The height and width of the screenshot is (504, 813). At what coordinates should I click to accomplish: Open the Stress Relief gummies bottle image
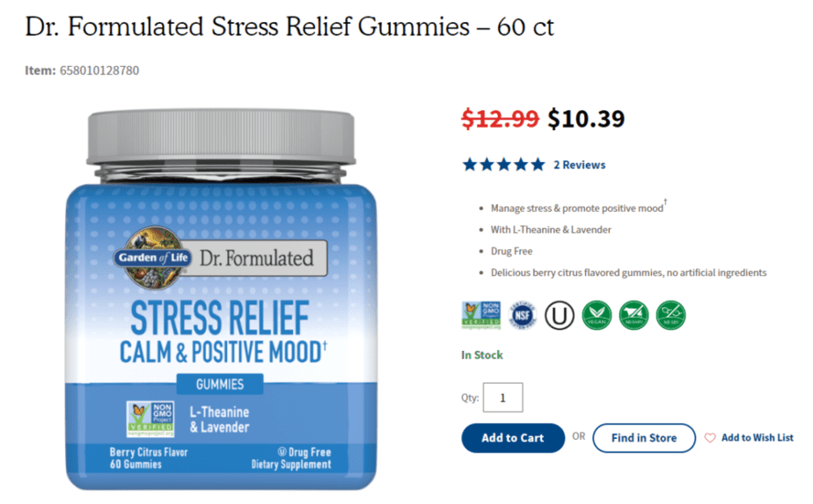coord(222,299)
